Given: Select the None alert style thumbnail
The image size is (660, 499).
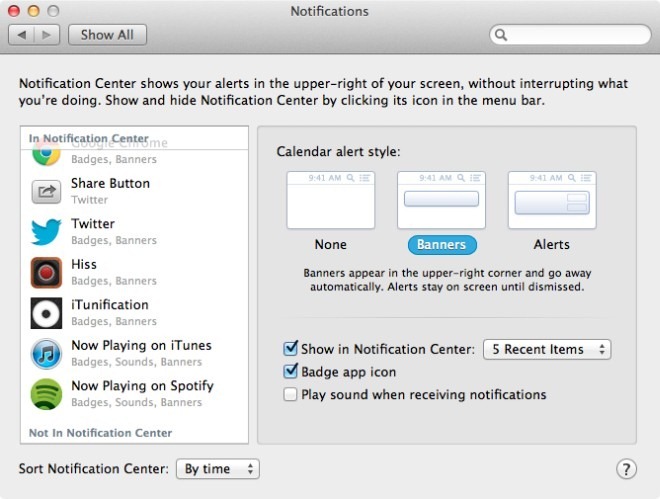Looking at the screenshot, I should [331, 200].
